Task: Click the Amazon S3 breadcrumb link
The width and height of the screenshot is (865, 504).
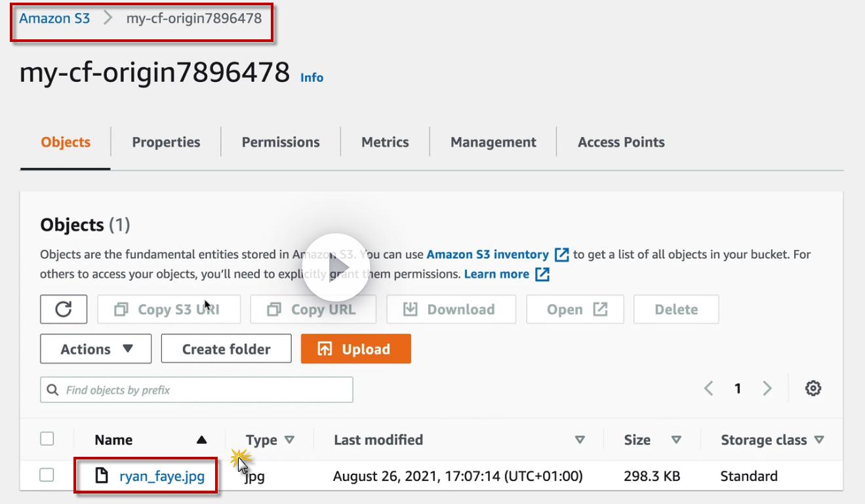Action: pos(54,18)
